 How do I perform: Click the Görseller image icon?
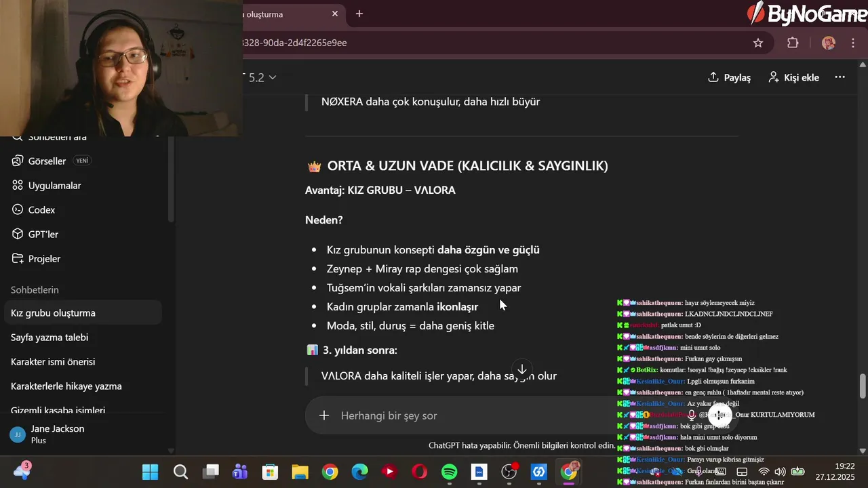pos(18,161)
